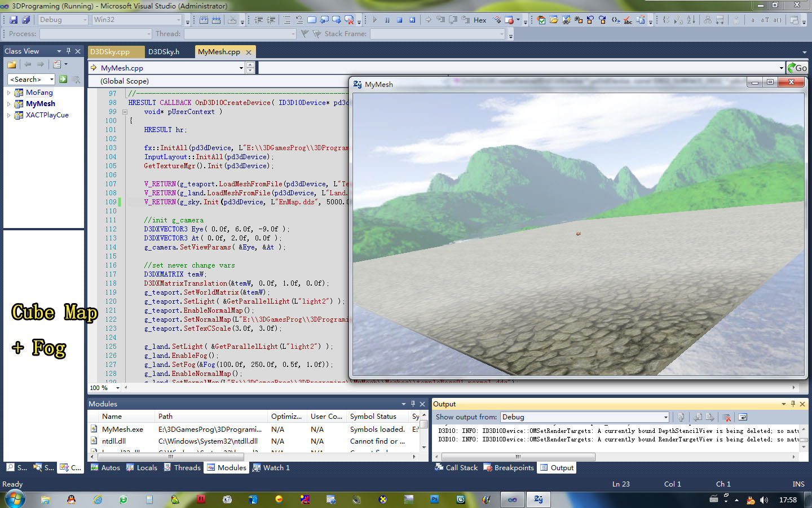
Task: Expand the MoFang project node
Action: (8, 93)
